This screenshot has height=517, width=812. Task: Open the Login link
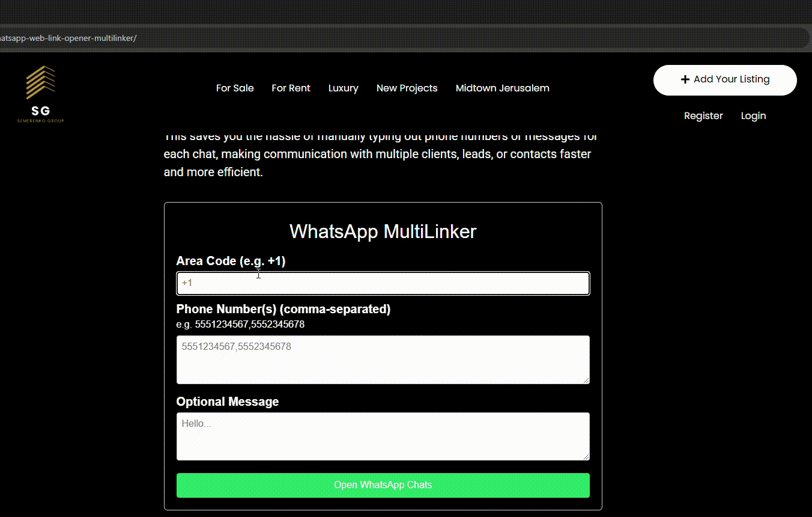[x=753, y=115]
